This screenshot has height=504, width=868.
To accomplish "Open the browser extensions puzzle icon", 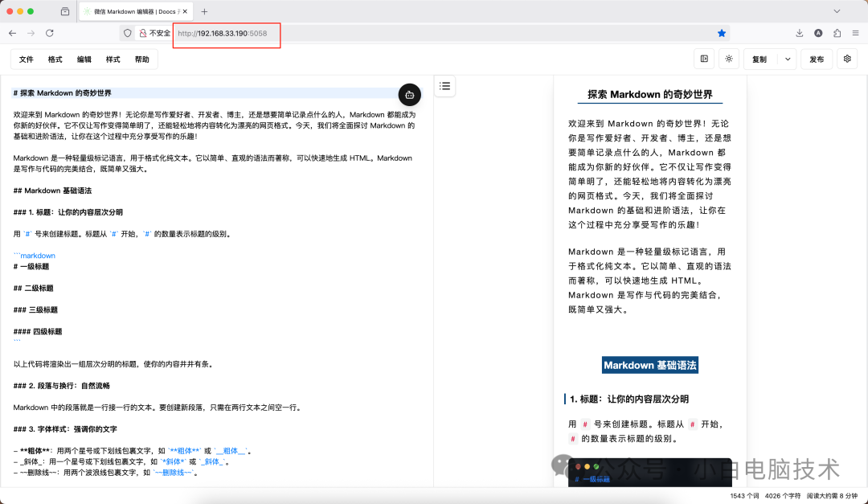I will tap(837, 33).
